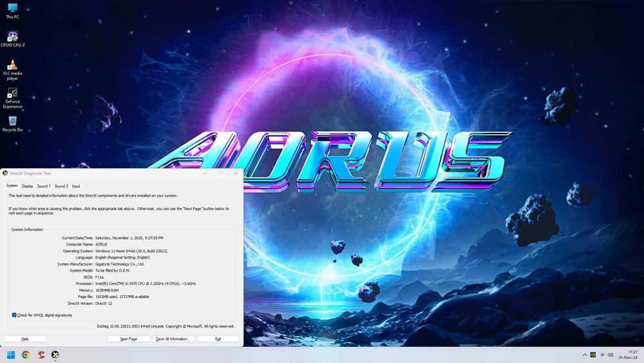Open the NVIDIA tray icon
Viewport: 644px width, 363px height.
[x=593, y=355]
